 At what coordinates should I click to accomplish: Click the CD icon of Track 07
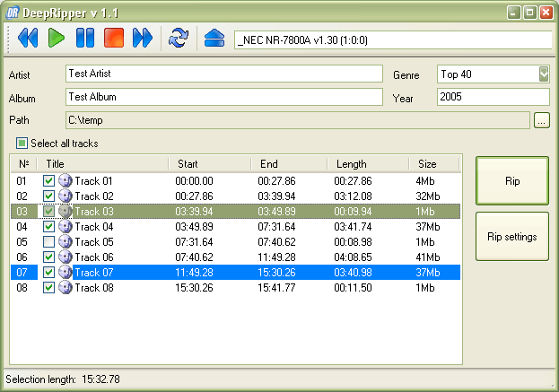tap(66, 273)
